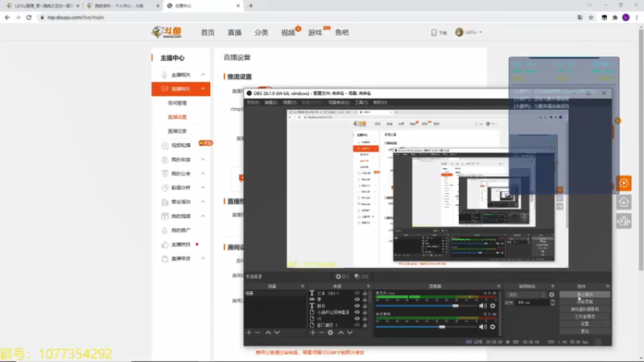This screenshot has width=644, height=362.
Task: Click Filters button above the OBS docks
Action: (361, 276)
